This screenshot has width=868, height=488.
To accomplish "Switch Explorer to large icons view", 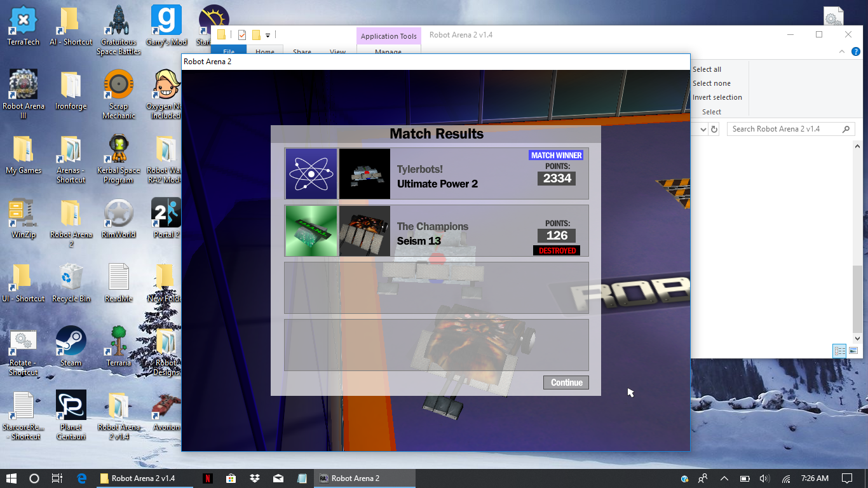I will pyautogui.click(x=853, y=351).
